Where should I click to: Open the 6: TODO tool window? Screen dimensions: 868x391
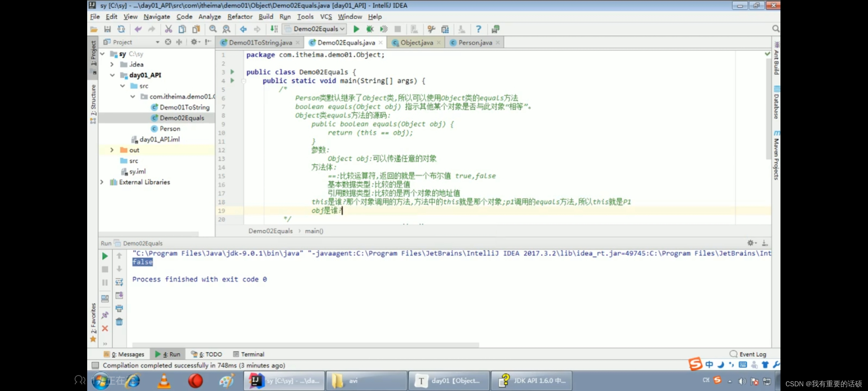tap(207, 354)
